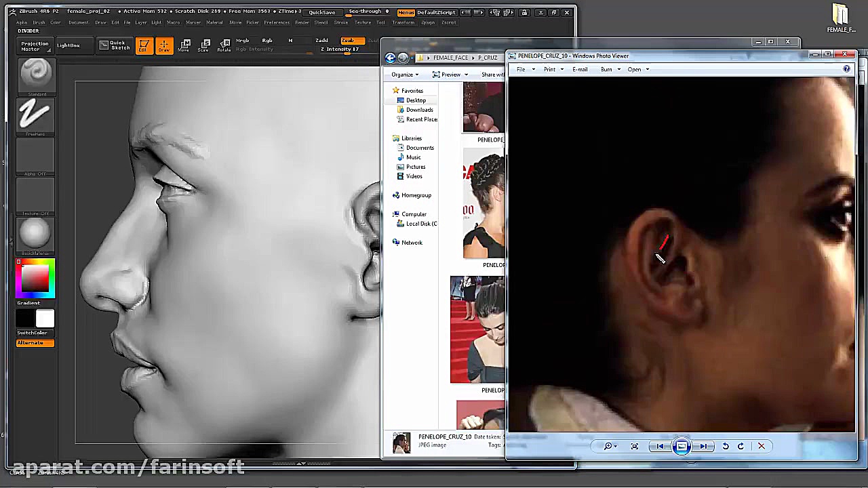Select the braided hair photo thumbnail

click(x=484, y=203)
